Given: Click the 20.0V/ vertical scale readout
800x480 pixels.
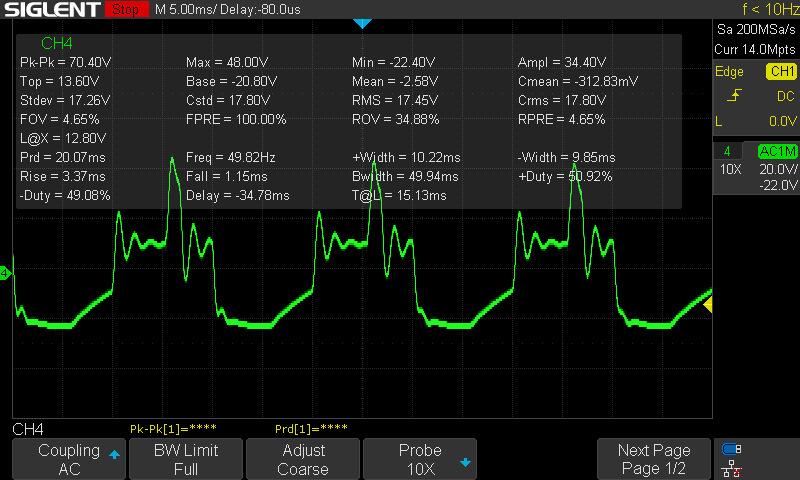Looking at the screenshot, I should pyautogui.click(x=778, y=169).
